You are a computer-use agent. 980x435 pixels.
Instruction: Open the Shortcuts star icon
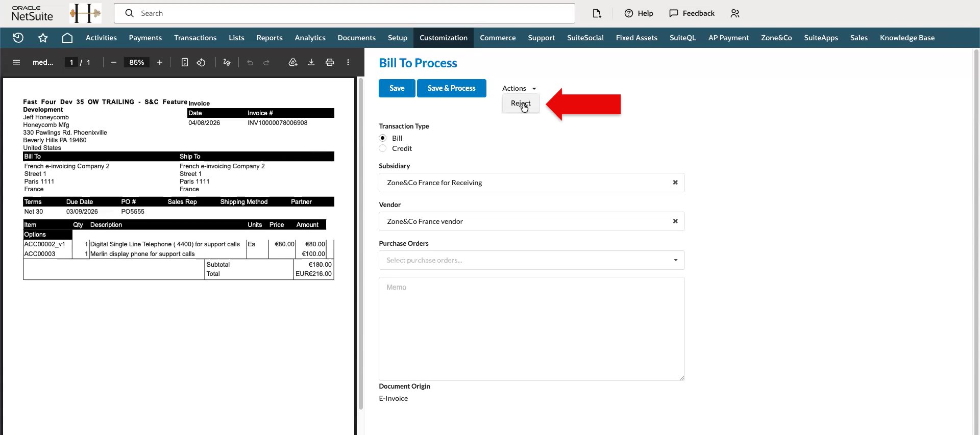click(x=43, y=38)
